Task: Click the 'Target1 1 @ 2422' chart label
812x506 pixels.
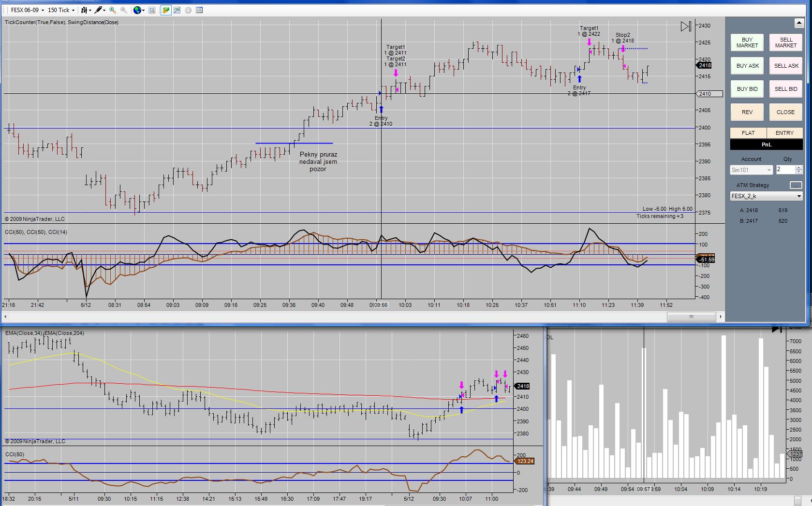Action: pos(589,31)
